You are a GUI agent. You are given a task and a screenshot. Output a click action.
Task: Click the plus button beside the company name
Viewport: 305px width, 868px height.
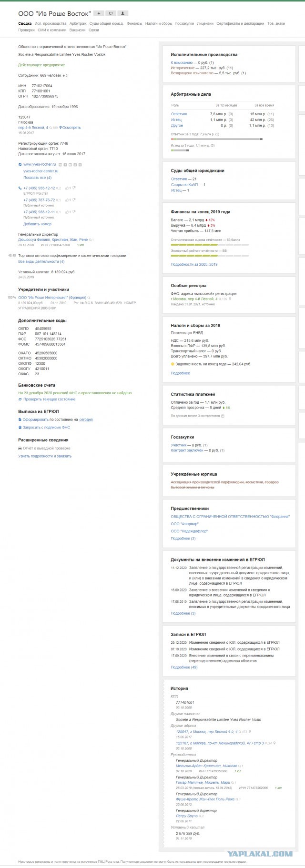99,13
